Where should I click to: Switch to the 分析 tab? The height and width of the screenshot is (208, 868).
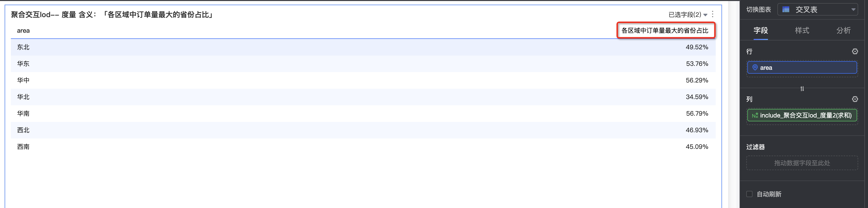[x=843, y=30]
